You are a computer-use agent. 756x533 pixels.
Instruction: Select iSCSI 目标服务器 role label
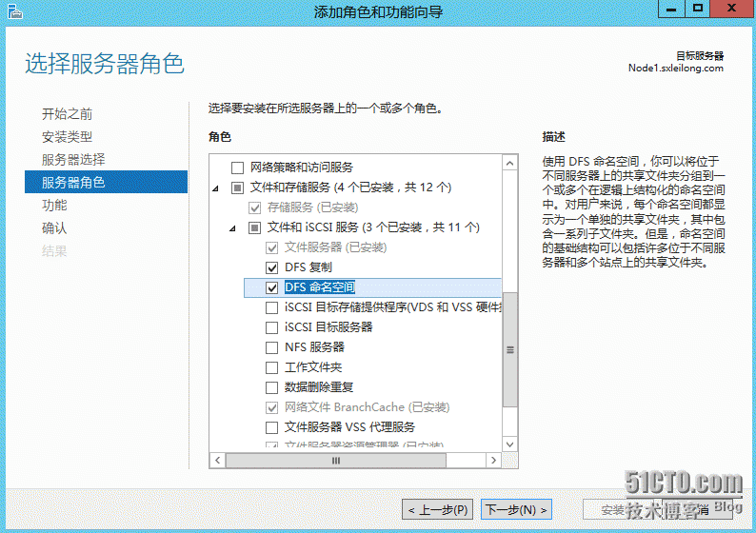(328, 327)
